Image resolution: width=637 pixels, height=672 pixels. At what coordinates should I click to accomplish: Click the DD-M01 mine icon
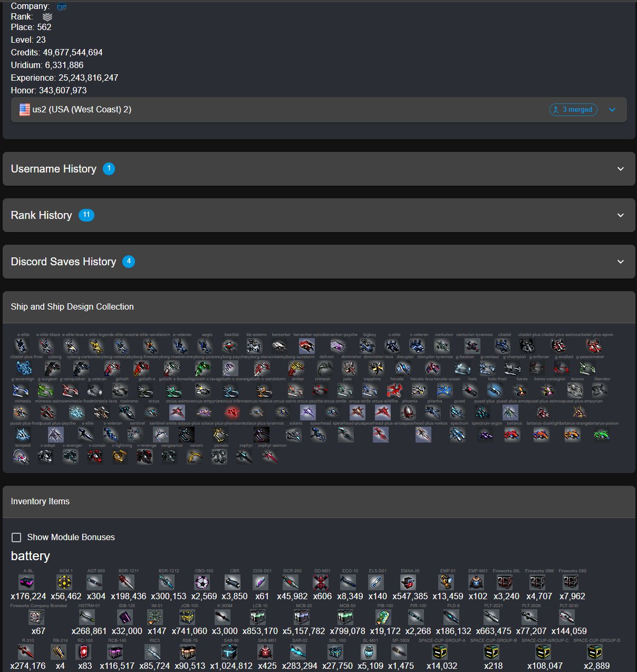point(321,582)
